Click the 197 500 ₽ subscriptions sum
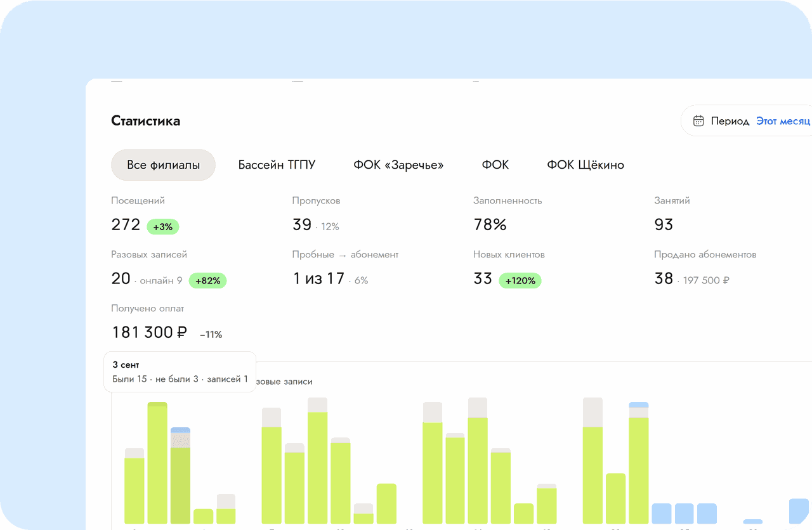Screen dimensions: 812x530 [x=706, y=280]
